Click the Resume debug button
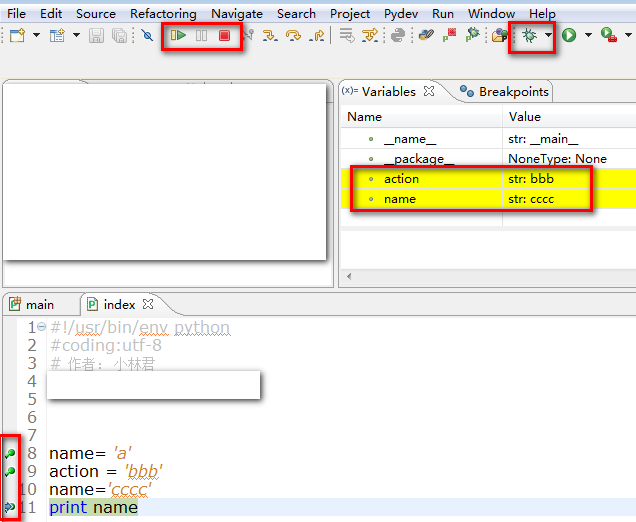Viewport: 636px width, 522px height. (x=178, y=35)
